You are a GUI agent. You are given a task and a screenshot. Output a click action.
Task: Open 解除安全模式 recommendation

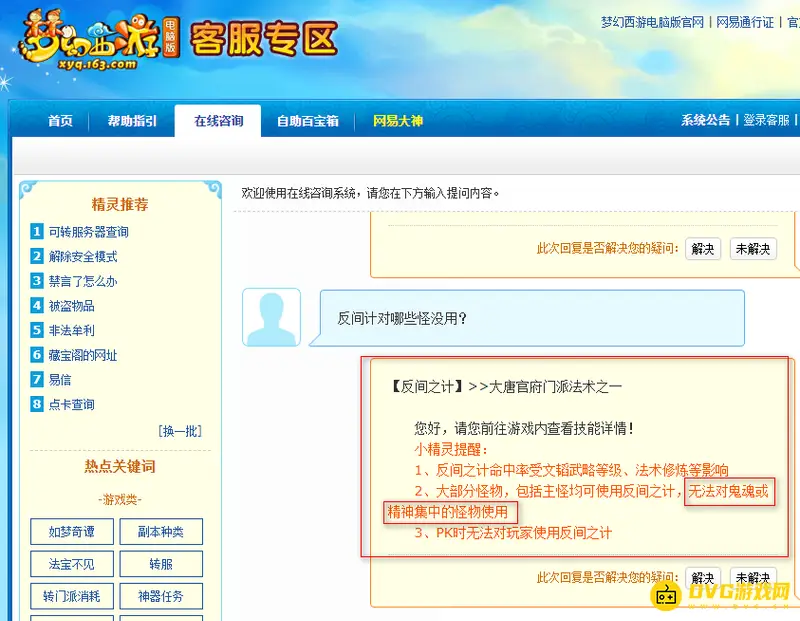click(x=83, y=256)
